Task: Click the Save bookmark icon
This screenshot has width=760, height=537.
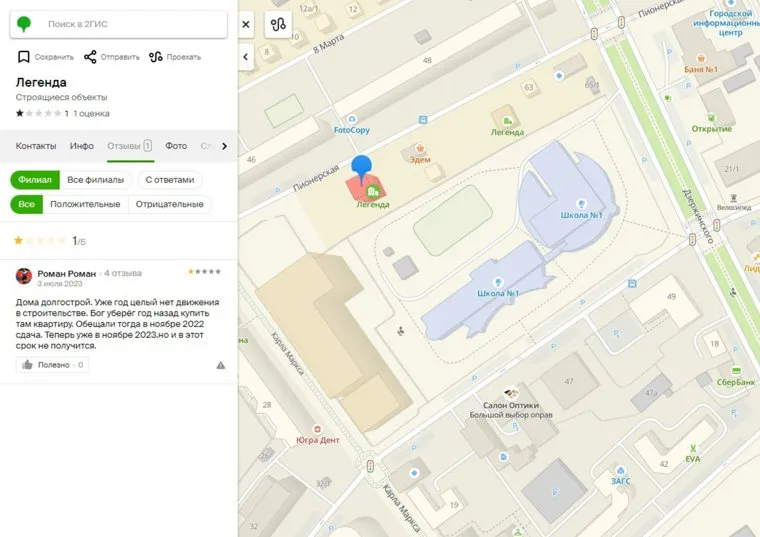Action: tap(23, 57)
